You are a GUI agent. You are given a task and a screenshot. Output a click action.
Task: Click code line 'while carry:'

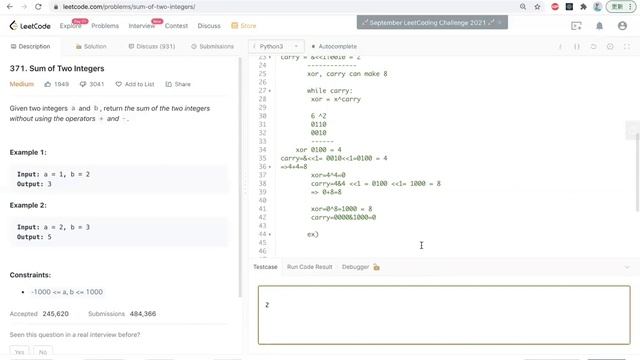click(x=330, y=91)
